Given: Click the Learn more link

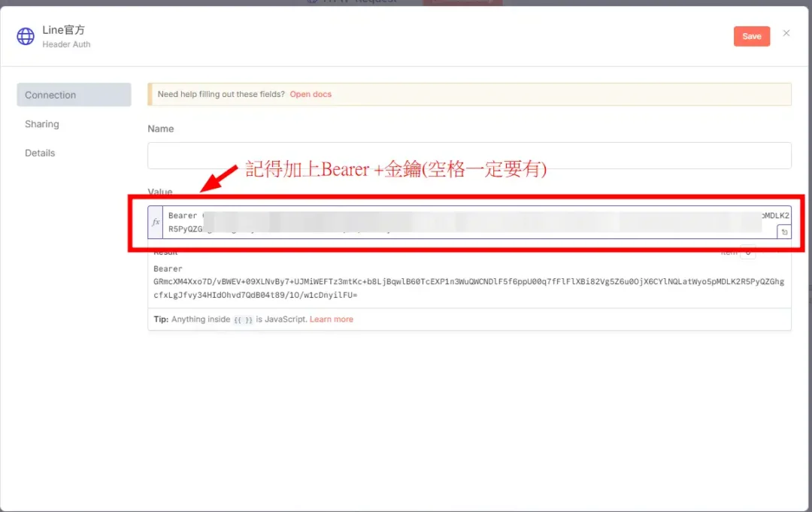Looking at the screenshot, I should click(x=331, y=319).
